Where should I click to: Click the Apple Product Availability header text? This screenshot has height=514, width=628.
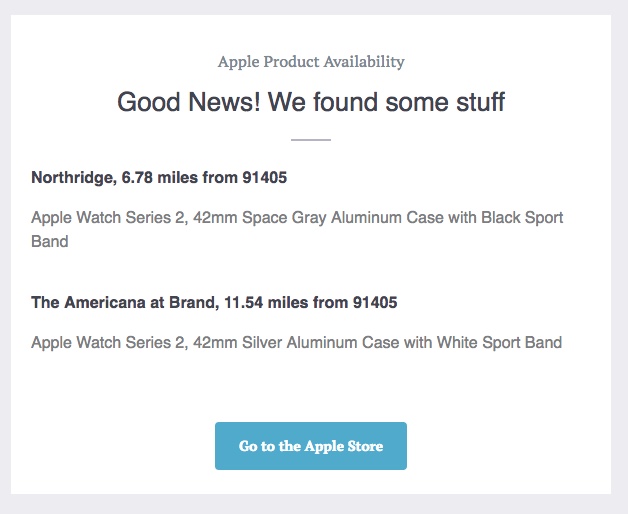[311, 62]
